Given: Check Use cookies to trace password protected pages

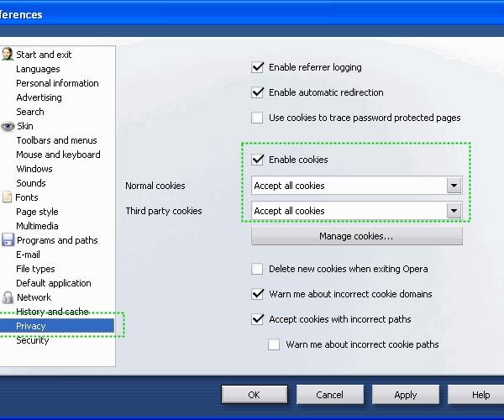Looking at the screenshot, I should point(258,118).
